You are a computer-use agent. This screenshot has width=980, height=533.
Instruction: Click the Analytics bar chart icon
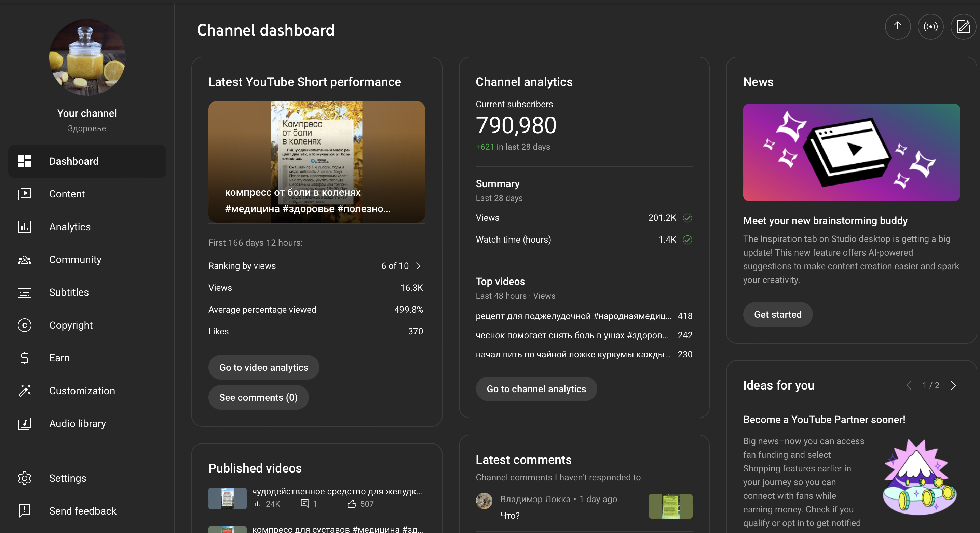25,227
